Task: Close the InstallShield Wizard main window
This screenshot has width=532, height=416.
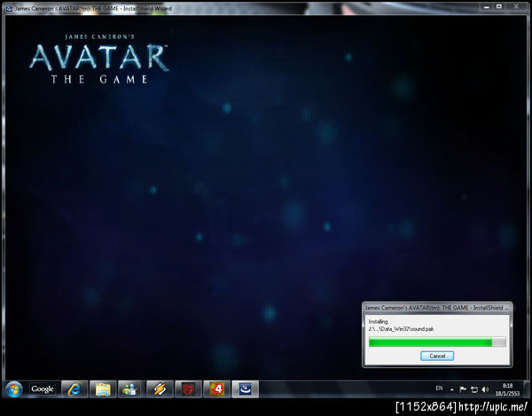Action: 516,7
